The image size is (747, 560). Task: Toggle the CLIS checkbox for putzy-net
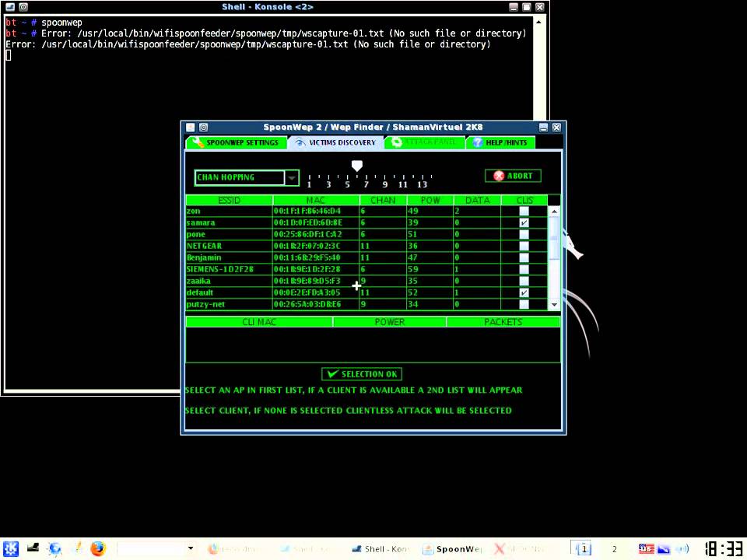coord(524,304)
